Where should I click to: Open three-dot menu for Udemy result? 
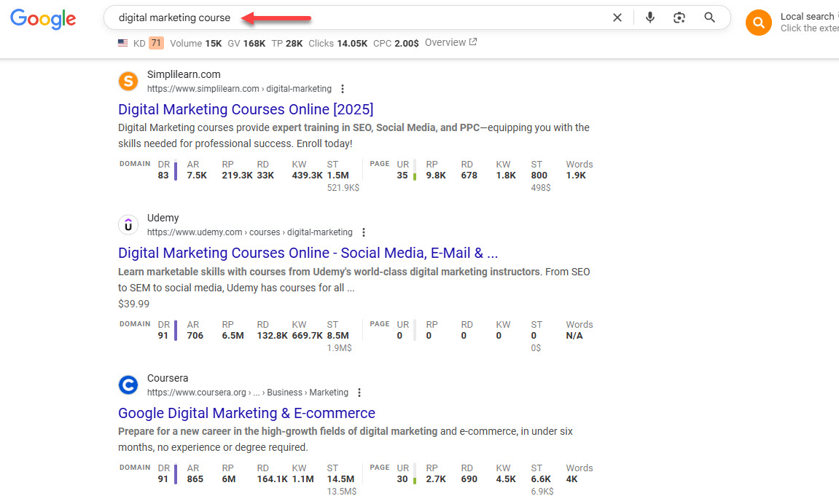364,232
